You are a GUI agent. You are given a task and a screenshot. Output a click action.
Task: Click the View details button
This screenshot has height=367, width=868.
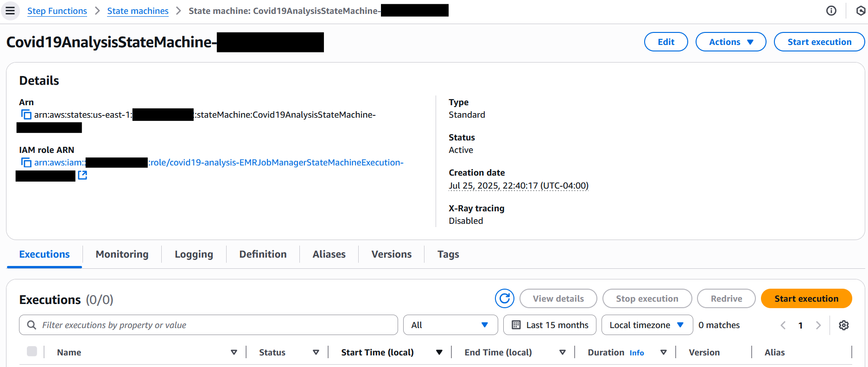(x=558, y=298)
